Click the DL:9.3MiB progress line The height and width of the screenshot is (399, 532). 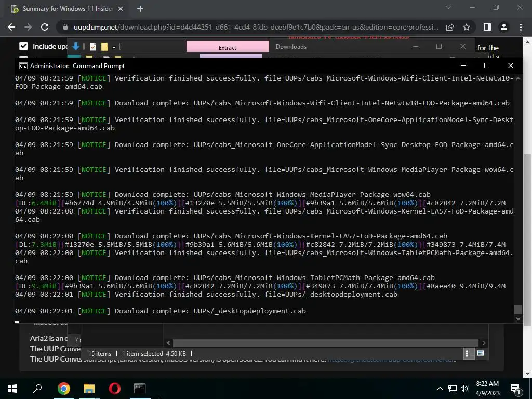tap(261, 286)
